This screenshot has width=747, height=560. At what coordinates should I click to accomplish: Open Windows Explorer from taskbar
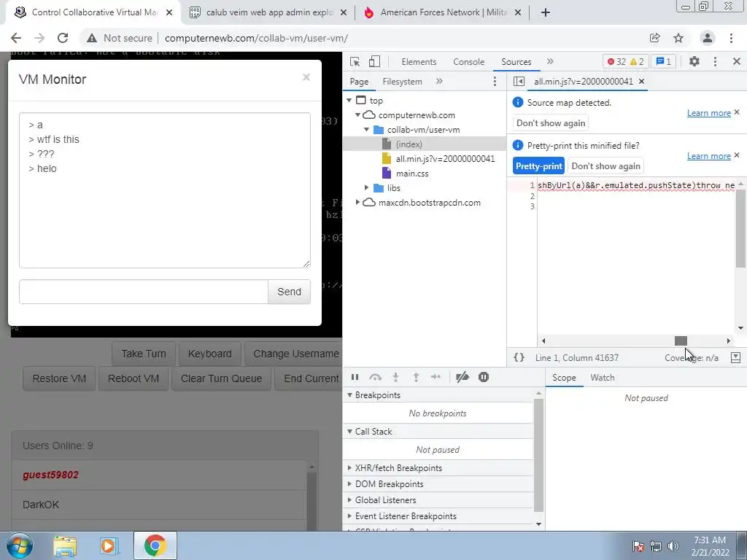(x=65, y=545)
